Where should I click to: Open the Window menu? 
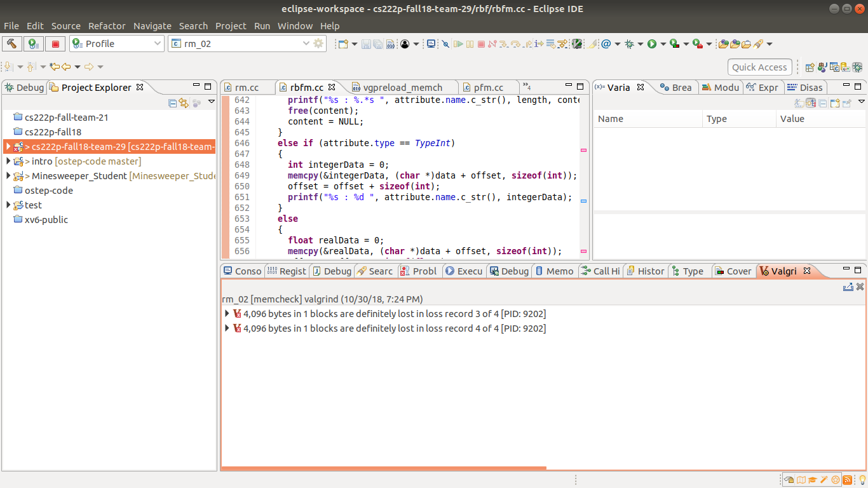point(295,26)
